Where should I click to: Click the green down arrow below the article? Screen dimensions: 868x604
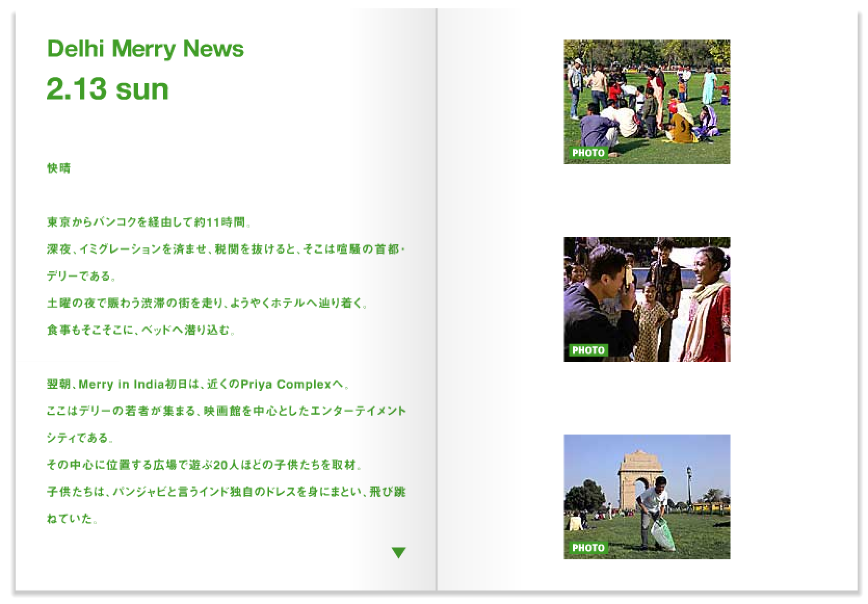pyautogui.click(x=399, y=553)
